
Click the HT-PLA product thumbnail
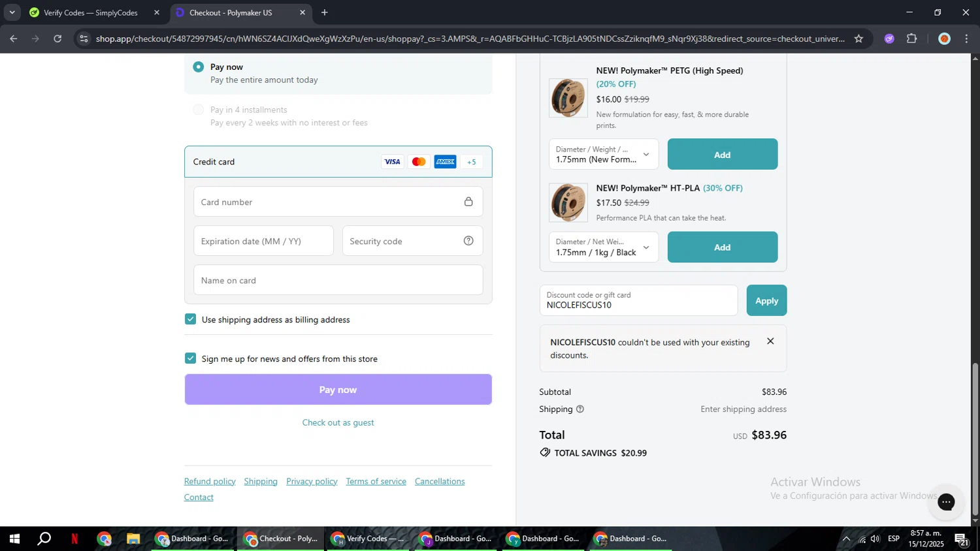pos(568,202)
